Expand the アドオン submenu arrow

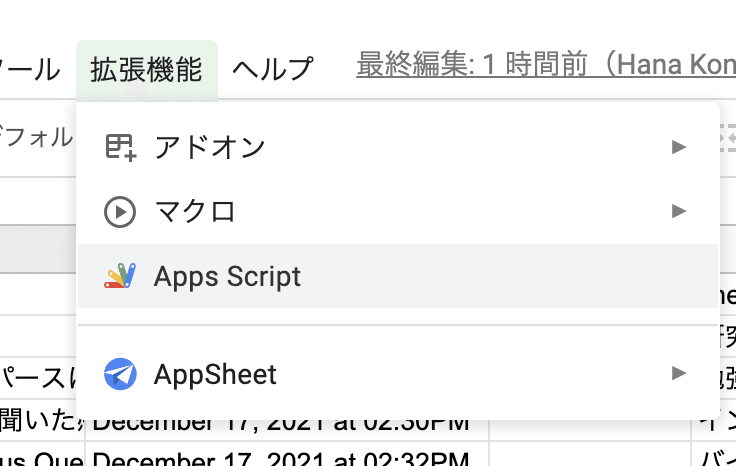pos(679,147)
